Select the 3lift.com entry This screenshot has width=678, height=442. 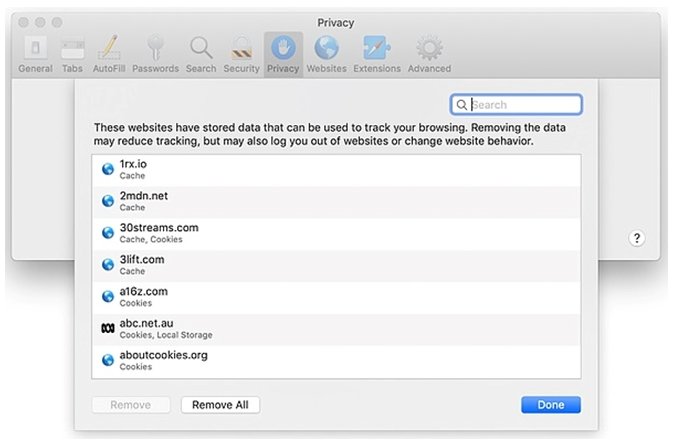pos(336,266)
